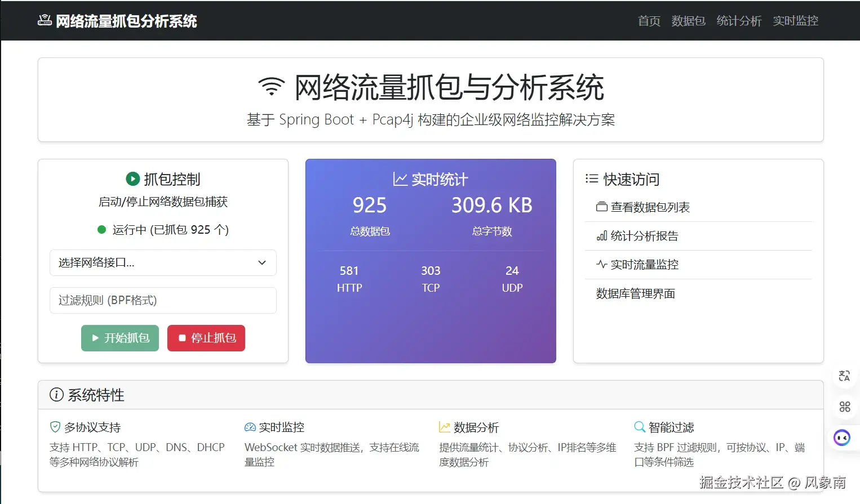Viewport: 860px width, 504px height.
Task: Click the pulse icon beside 实时流量监控
Action: tap(602, 264)
